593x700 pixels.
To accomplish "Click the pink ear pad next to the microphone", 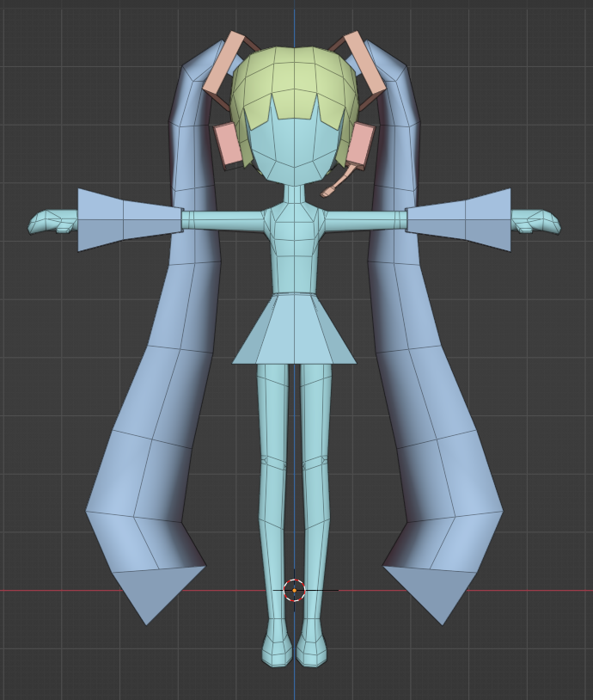I will [x=361, y=145].
